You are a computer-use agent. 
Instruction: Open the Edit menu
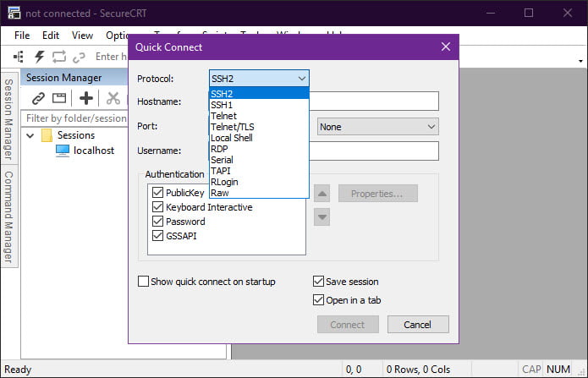(x=51, y=36)
